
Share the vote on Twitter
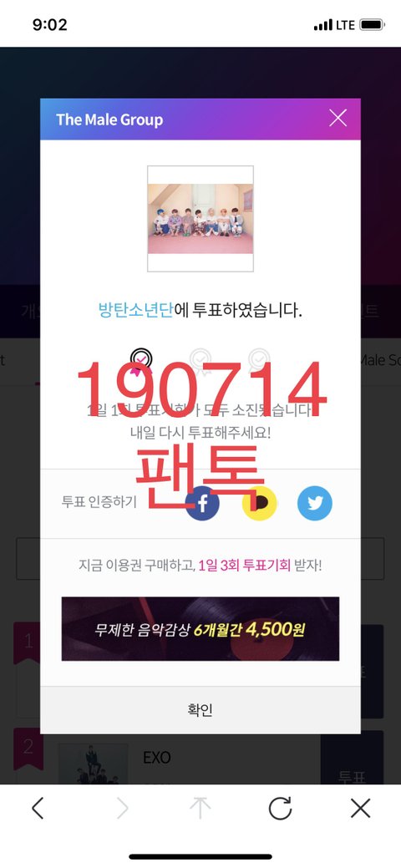[x=315, y=503]
